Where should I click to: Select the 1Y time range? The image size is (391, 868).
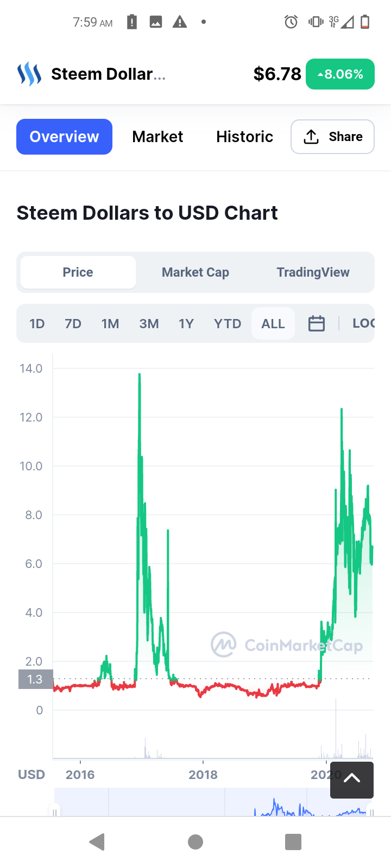pos(186,324)
